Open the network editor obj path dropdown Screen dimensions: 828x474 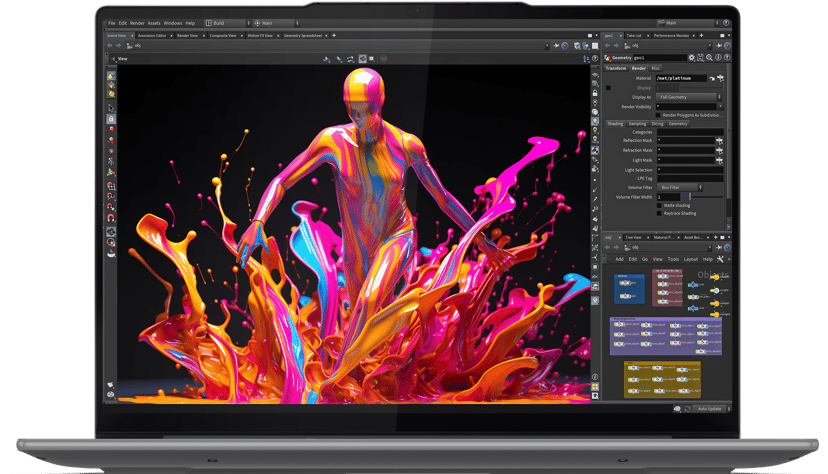(709, 247)
